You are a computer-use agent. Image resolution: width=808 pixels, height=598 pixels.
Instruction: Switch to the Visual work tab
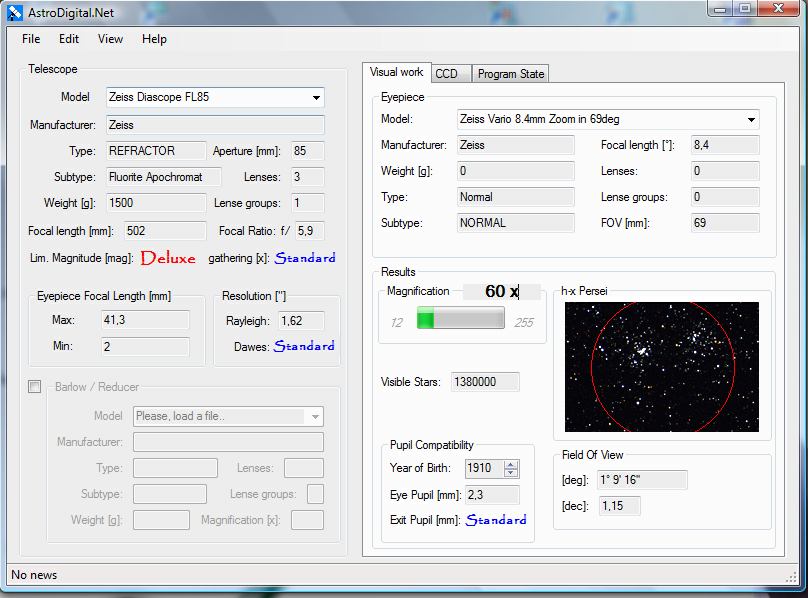pos(396,72)
